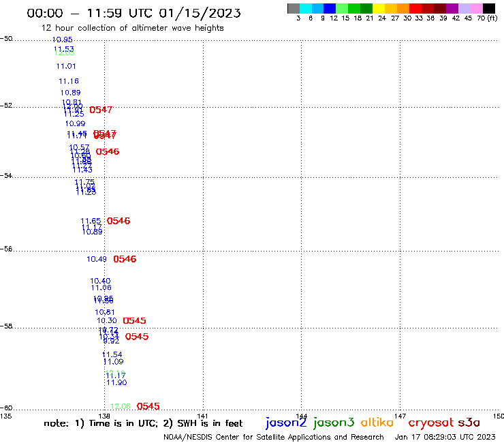Select the altika legend label

pos(377,422)
